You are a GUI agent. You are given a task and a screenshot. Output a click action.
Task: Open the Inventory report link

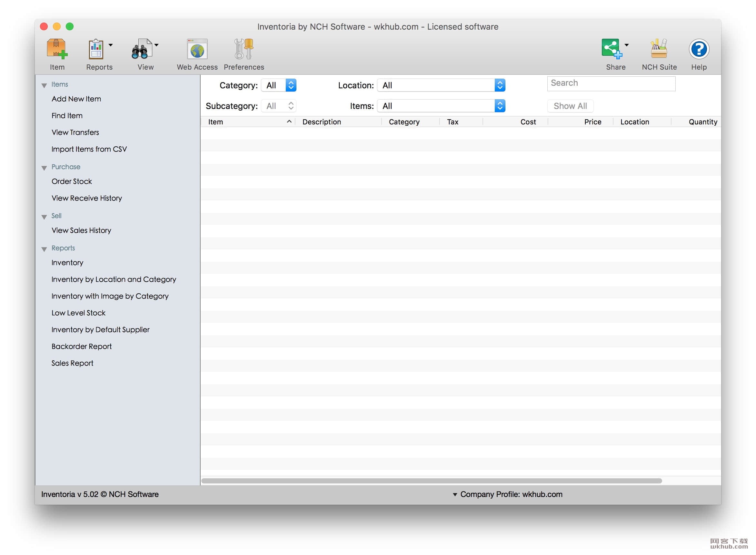[x=67, y=263]
